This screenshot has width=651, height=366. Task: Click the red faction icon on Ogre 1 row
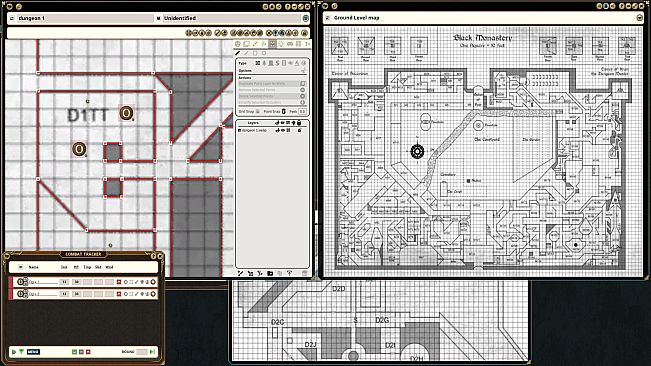pyautogui.click(x=119, y=282)
